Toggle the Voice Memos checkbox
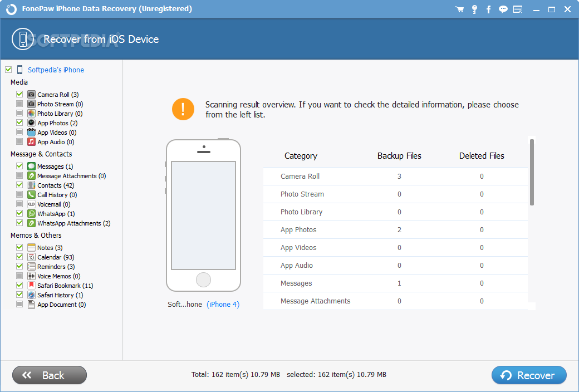The height and width of the screenshot is (392, 579). (x=19, y=276)
